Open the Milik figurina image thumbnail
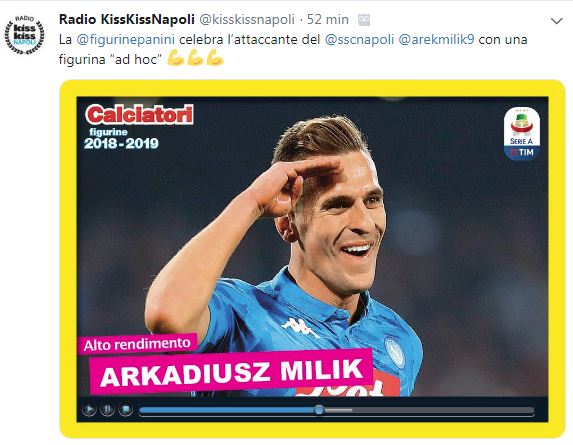 pos(312,259)
